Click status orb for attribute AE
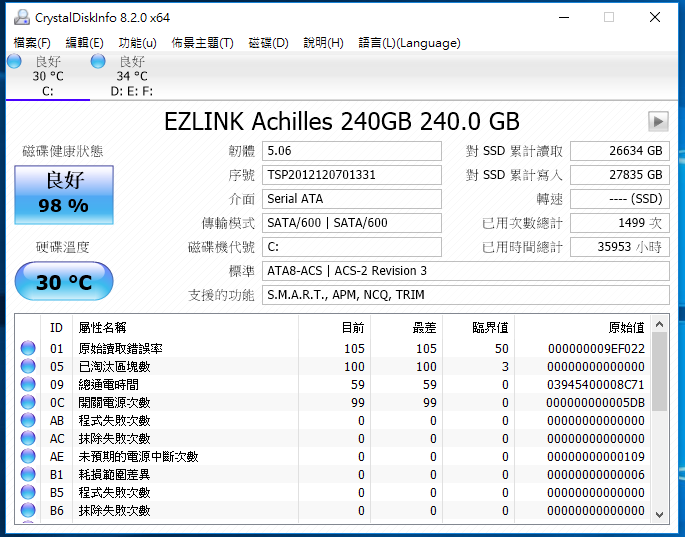 28,456
